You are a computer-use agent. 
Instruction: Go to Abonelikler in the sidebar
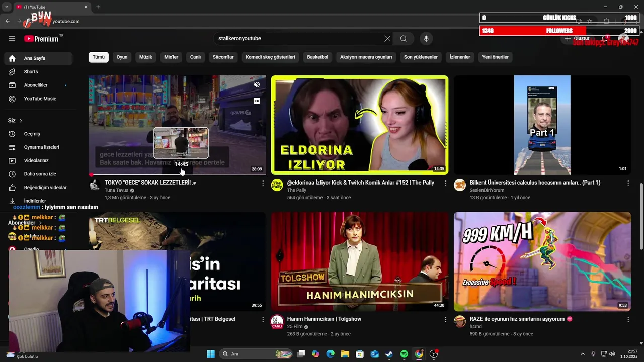[39, 85]
